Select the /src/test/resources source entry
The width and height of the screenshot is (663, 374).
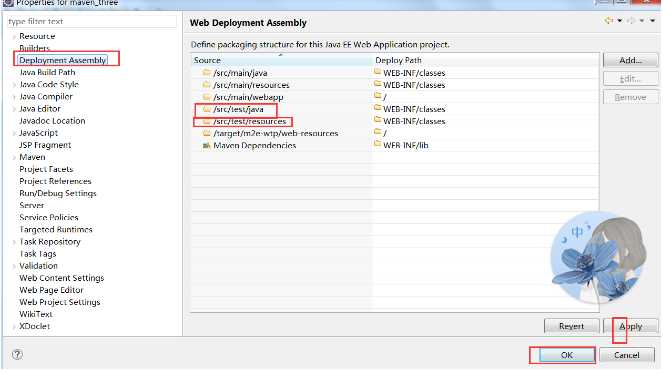[250, 121]
